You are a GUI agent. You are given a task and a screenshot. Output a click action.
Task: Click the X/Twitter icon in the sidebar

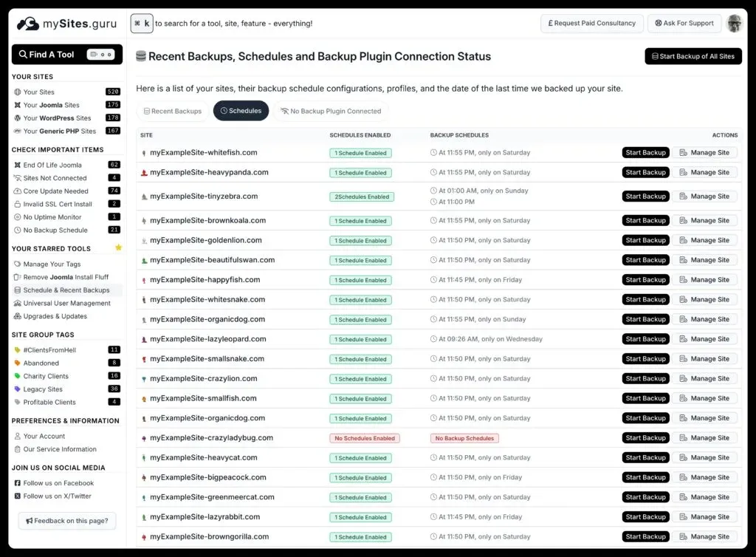16,496
